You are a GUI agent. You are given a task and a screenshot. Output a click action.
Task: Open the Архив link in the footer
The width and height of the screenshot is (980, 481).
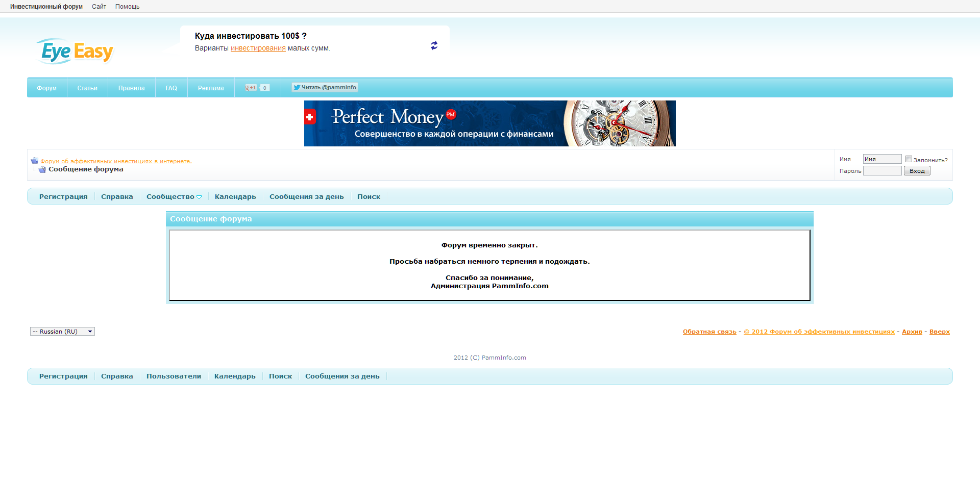[912, 331]
